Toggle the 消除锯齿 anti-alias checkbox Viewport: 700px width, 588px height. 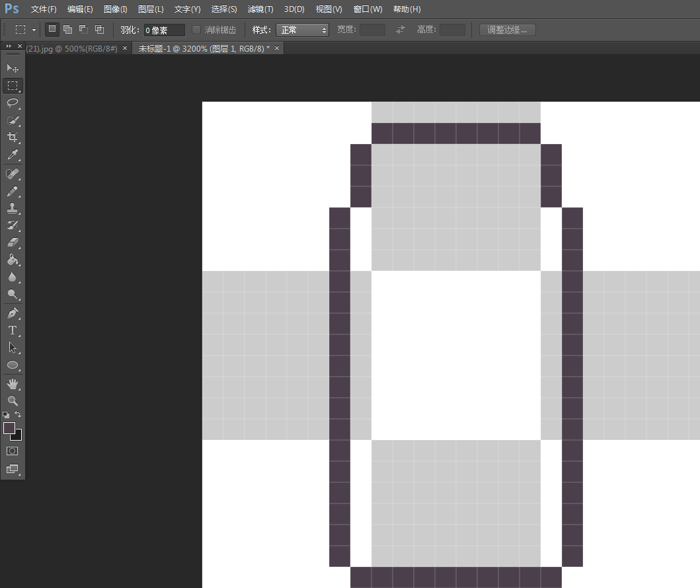[196, 30]
